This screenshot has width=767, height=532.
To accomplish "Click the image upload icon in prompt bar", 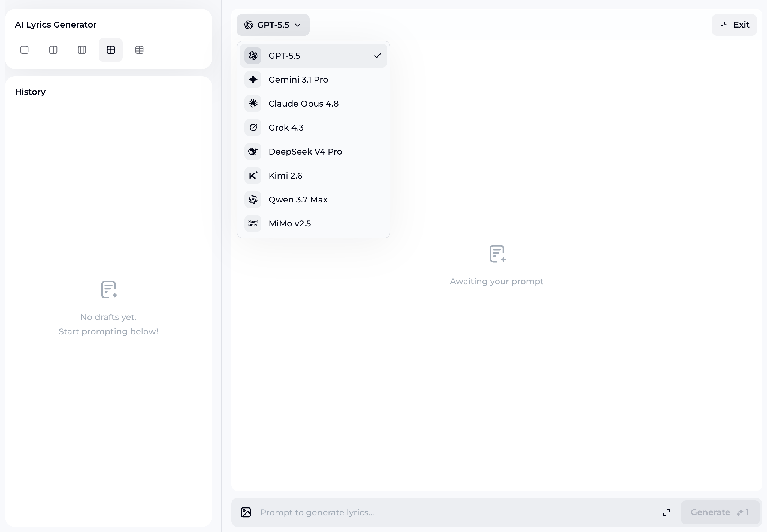I will click(246, 512).
